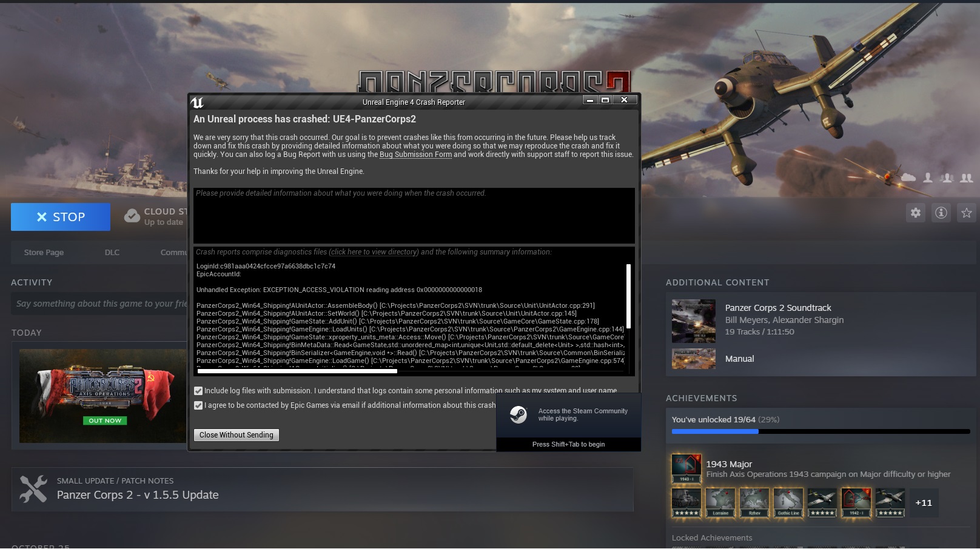The width and height of the screenshot is (980, 549).
Task: Stop the running game
Action: [x=61, y=217]
